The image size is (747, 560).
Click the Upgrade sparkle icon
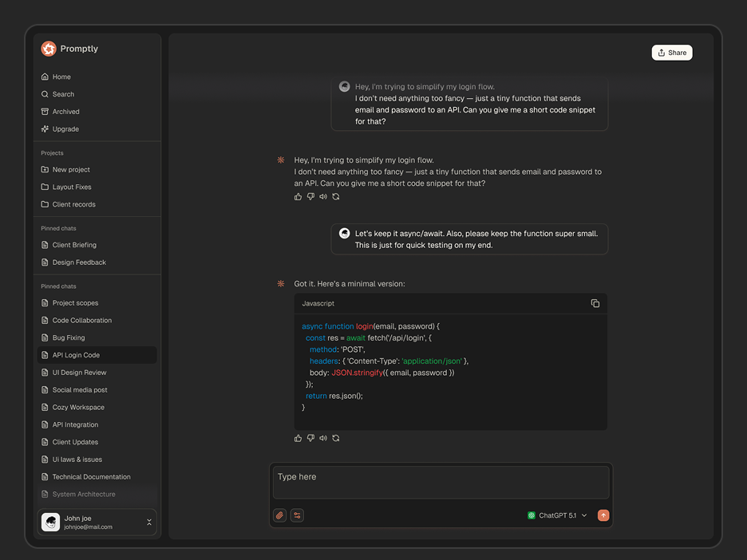[x=45, y=129]
